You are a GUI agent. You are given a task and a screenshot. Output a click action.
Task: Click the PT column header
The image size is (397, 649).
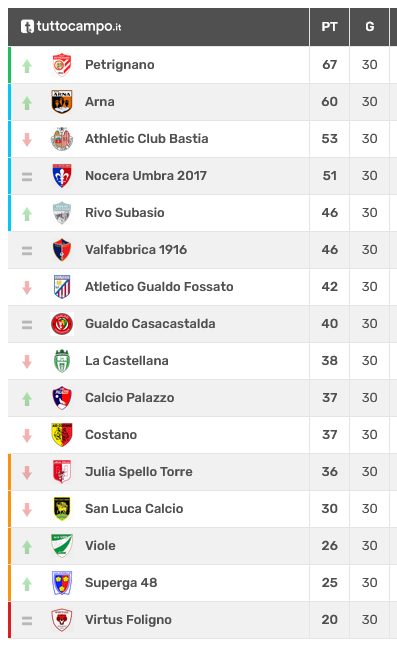tap(330, 27)
